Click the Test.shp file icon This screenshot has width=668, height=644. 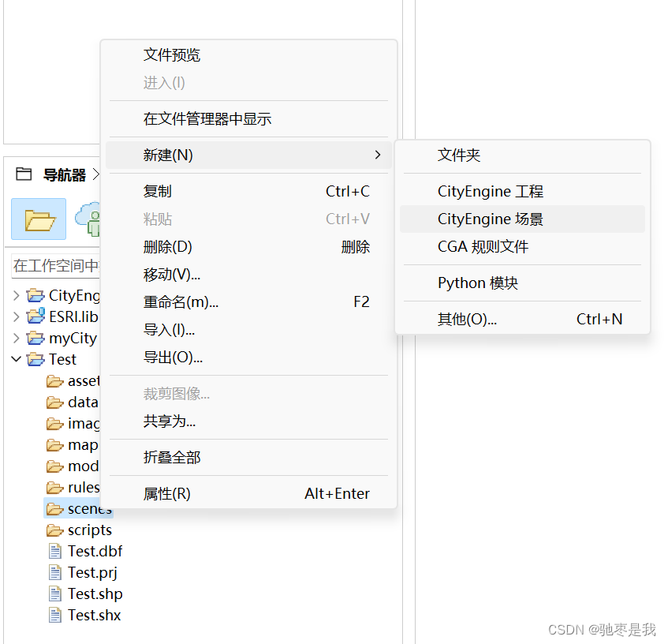[55, 593]
